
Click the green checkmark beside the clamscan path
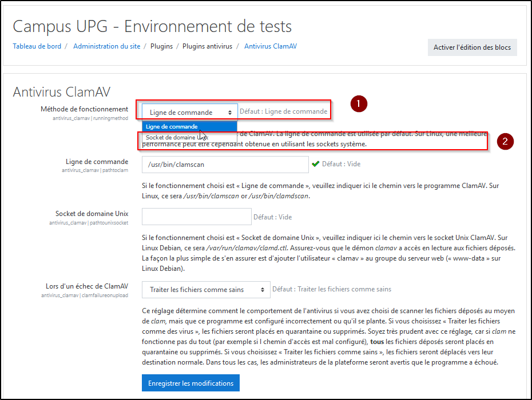click(x=315, y=164)
